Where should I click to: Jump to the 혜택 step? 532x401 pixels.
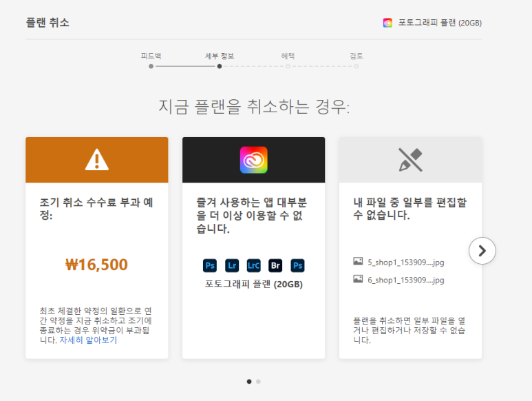pyautogui.click(x=288, y=56)
